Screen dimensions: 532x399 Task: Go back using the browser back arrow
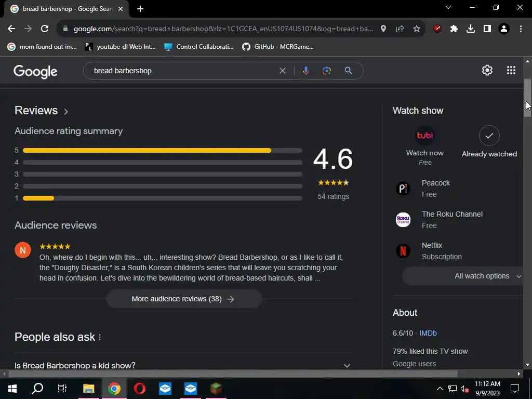[x=11, y=29]
